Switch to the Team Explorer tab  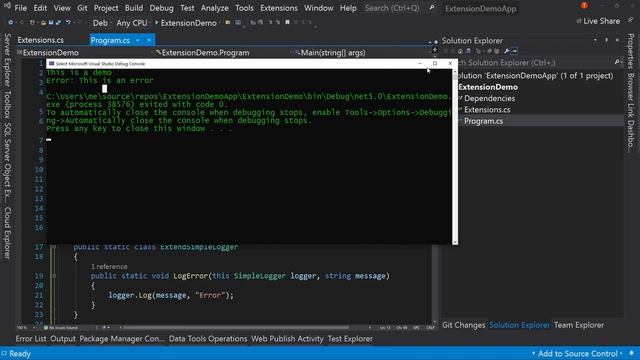[x=579, y=325]
